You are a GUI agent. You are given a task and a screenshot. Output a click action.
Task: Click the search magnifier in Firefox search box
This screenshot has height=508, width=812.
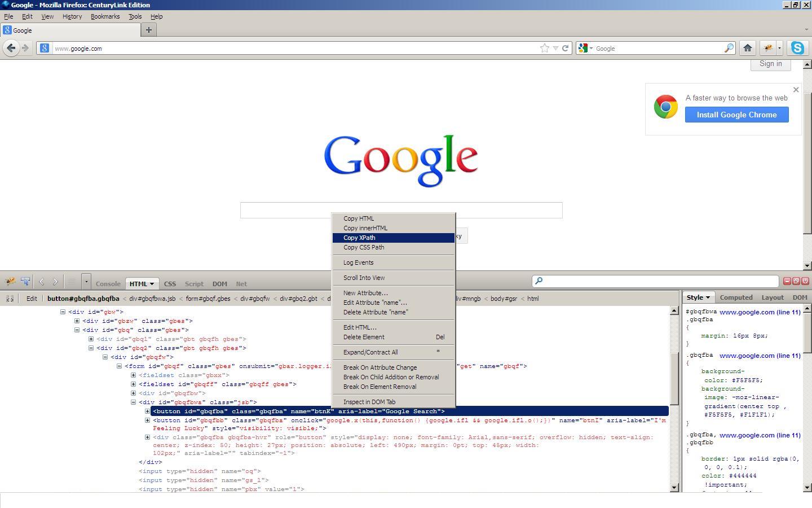click(729, 48)
